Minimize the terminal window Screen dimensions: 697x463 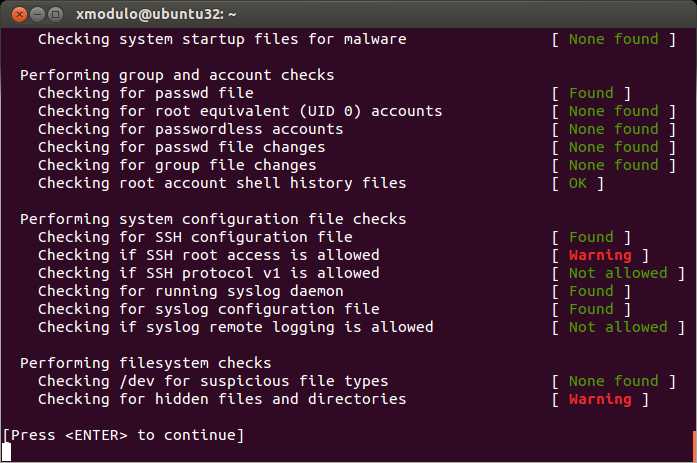pyautogui.click(x=37, y=15)
